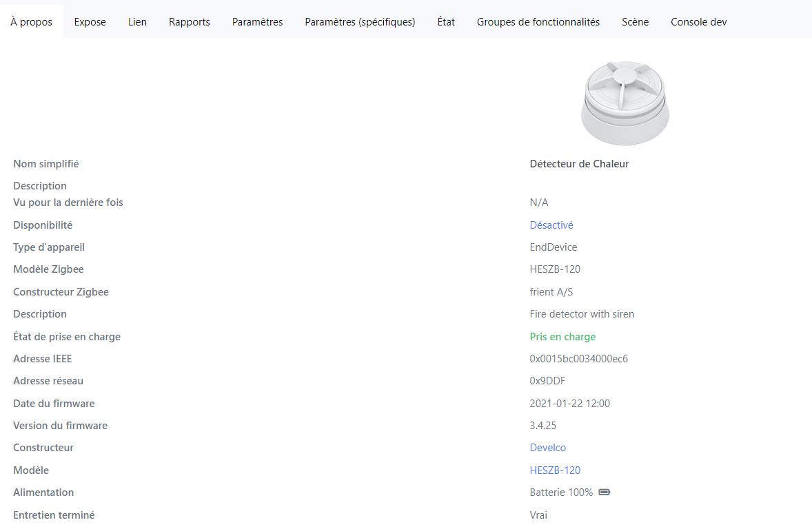
Task: Select the Paramètres tab
Action: (257, 22)
